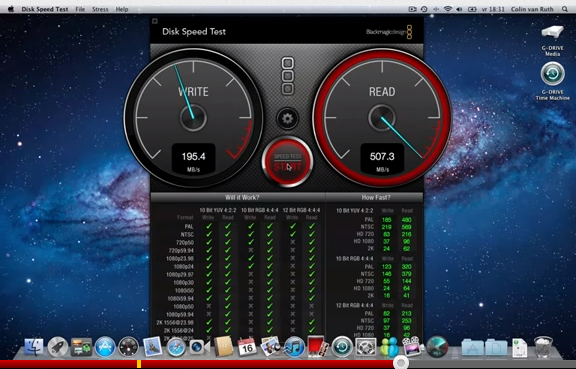Image resolution: width=576 pixels, height=369 pixels.
Task: Open the Documents folder stack in dock
Action: (496, 347)
